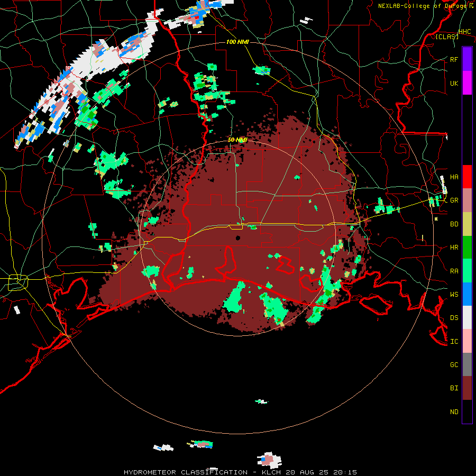Click the WS legend label
The image size is (476, 476).
(454, 295)
